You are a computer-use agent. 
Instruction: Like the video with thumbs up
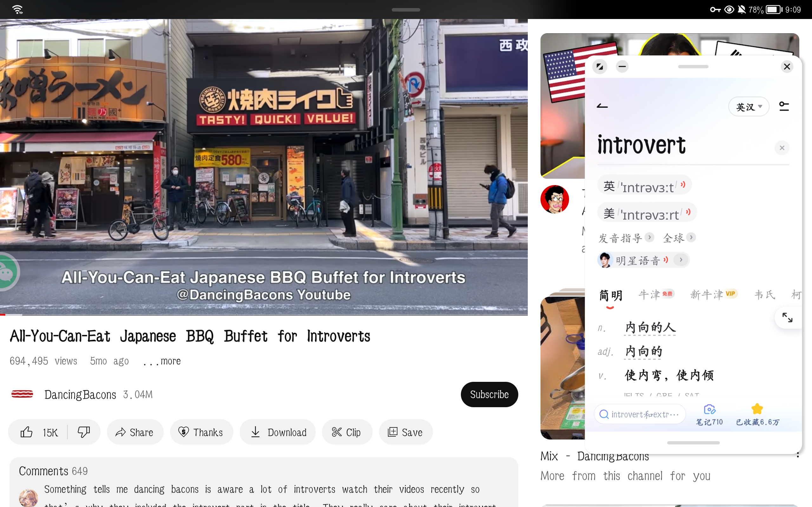click(27, 432)
